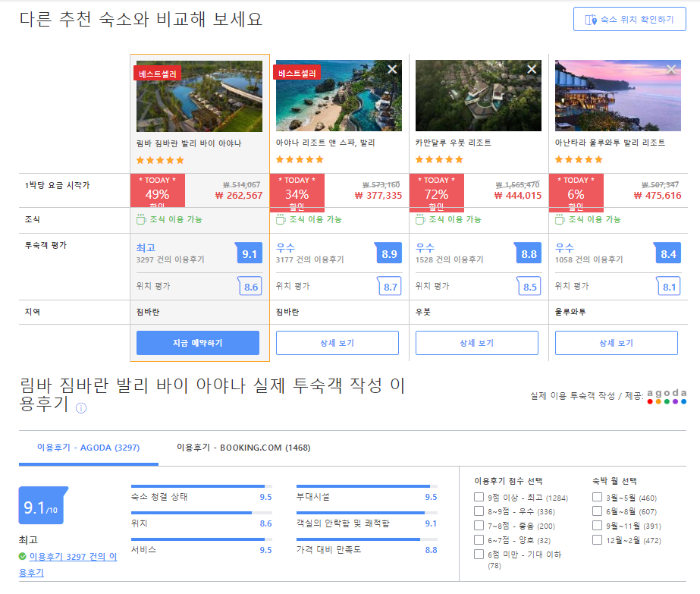Click breakfast cup icon under 아야나 리조트
700x594 pixels.
coord(281,219)
